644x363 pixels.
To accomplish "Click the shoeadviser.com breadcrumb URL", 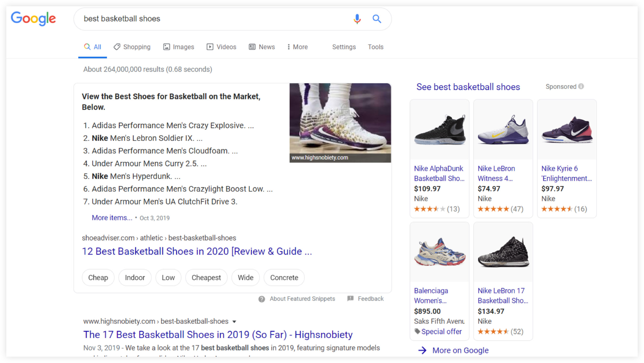I will click(x=159, y=238).
